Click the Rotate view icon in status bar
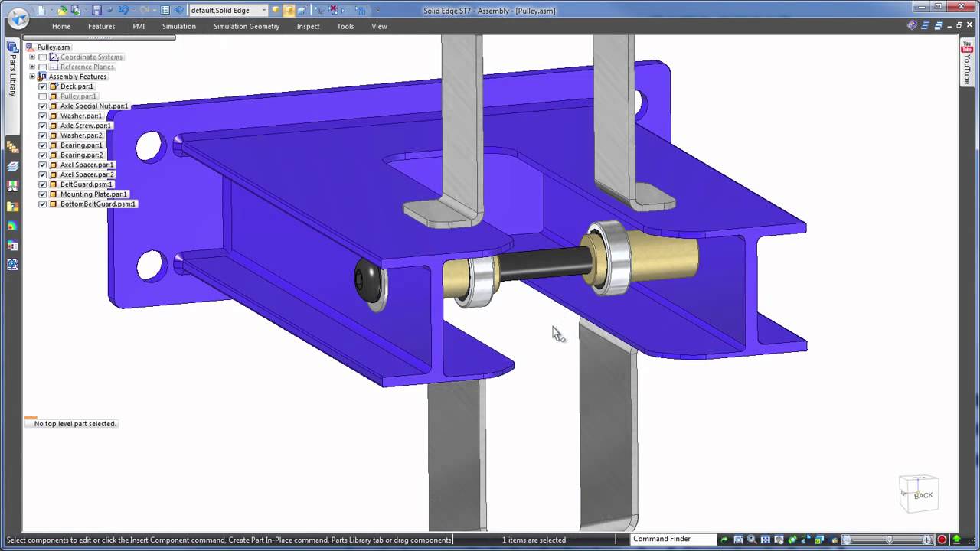The height and width of the screenshot is (551, 980). pyautogui.click(x=792, y=540)
